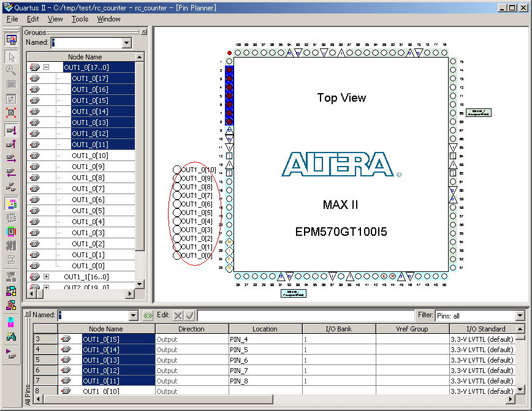Open Find with the binoculars icon
Image resolution: width=532 pixels, height=411 pixels.
pyautogui.click(x=11, y=336)
